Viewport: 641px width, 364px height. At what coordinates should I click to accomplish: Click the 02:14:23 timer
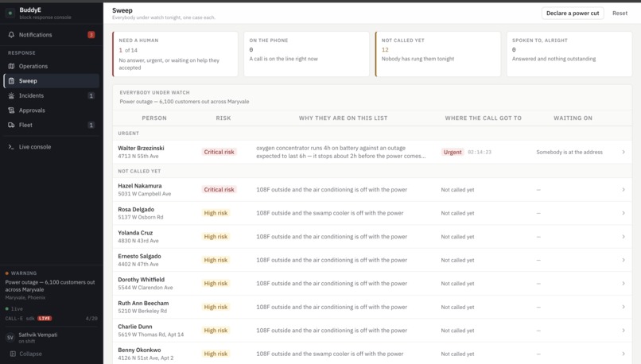(x=480, y=152)
